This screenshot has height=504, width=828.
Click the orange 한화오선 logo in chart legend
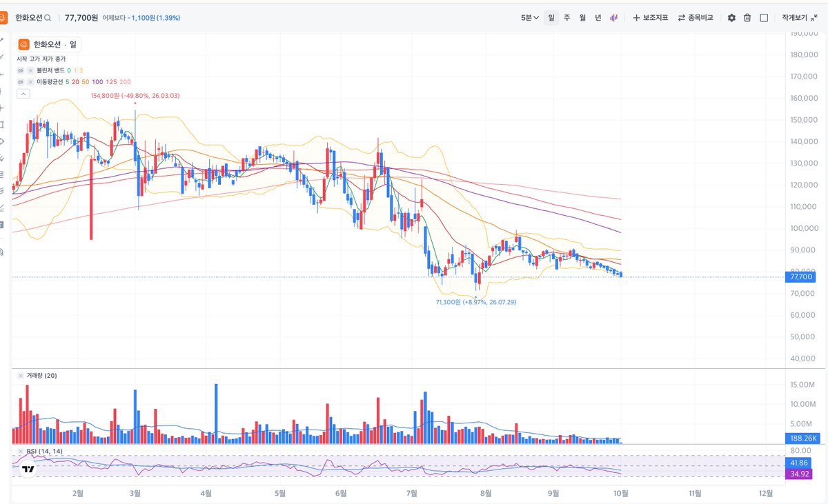pyautogui.click(x=23, y=44)
